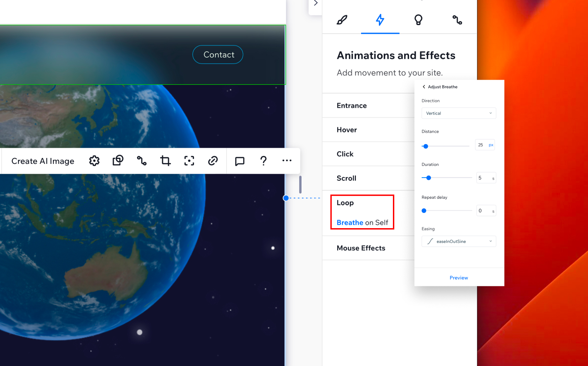The image size is (588, 366).
Task: Open the Easing dropdown showing easeInOutSine
Action: pos(459,241)
